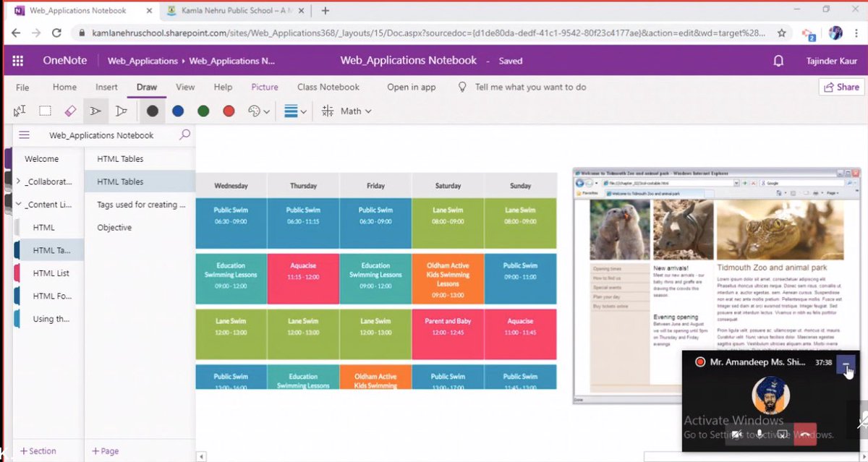Open the OneNote app launcher grid

pyautogui.click(x=18, y=61)
